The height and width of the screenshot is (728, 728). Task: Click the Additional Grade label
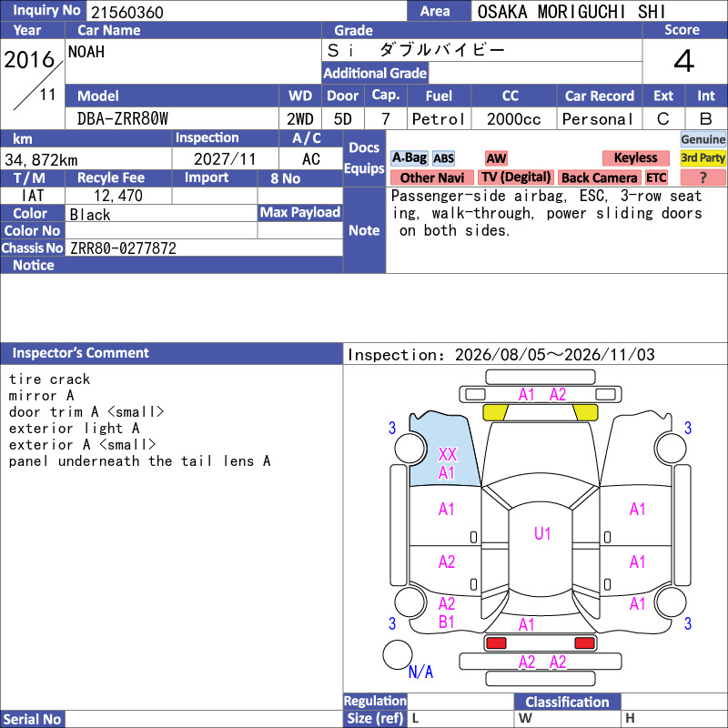click(375, 74)
